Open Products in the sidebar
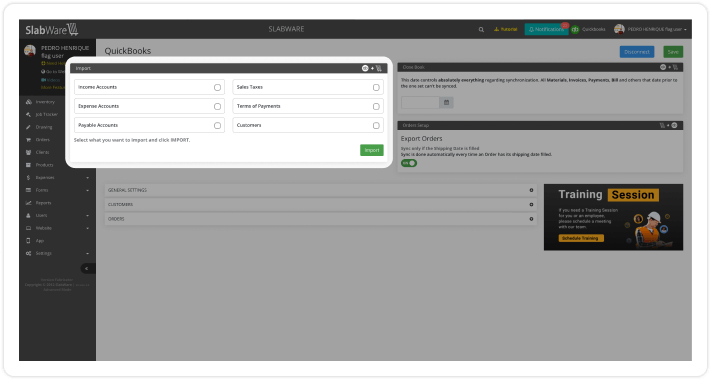711x380 pixels. click(44, 165)
